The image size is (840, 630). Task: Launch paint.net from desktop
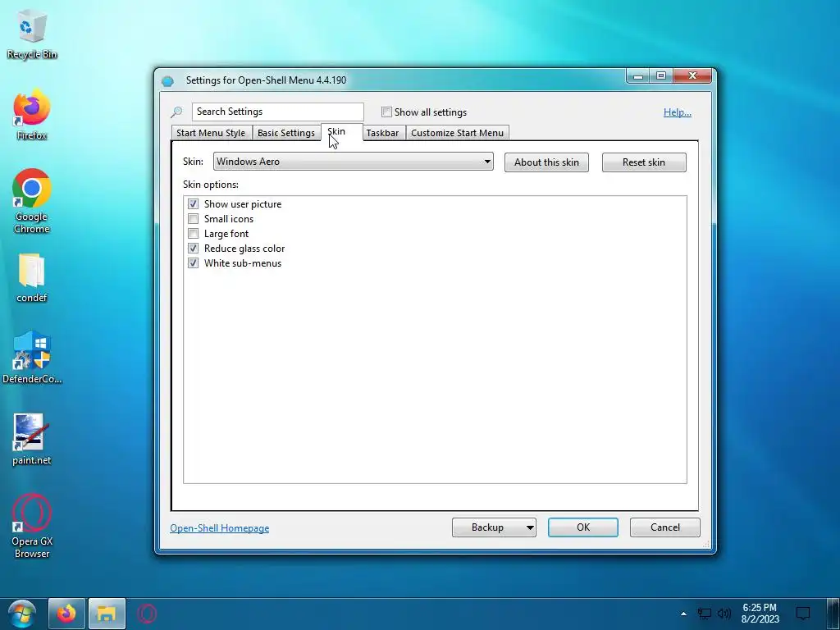[32, 440]
